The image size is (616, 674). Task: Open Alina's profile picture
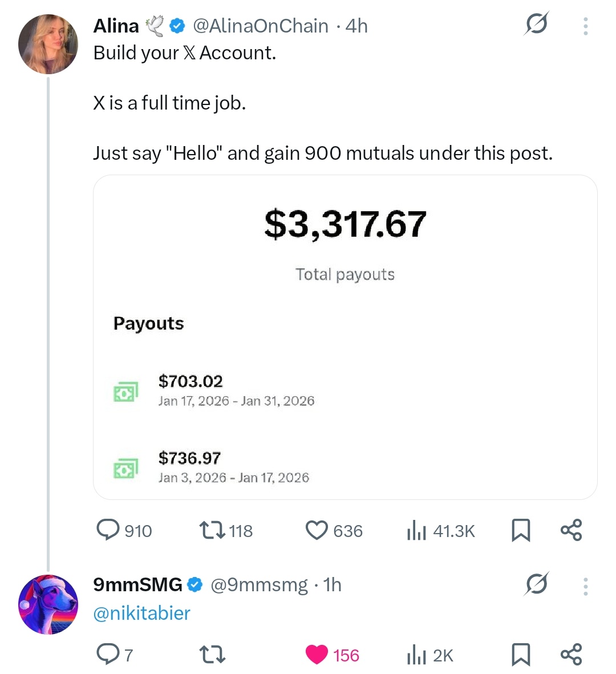48,45
